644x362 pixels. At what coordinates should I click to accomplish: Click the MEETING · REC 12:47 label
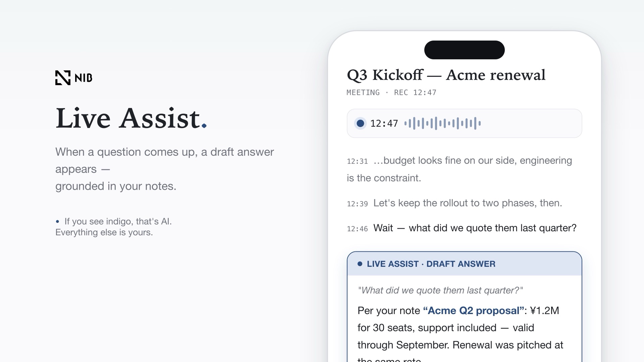click(x=391, y=93)
